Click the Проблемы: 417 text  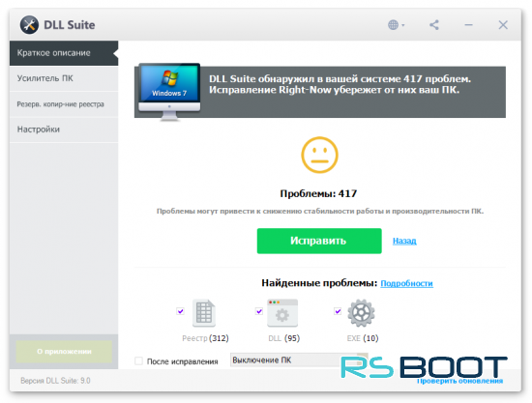[318, 193]
